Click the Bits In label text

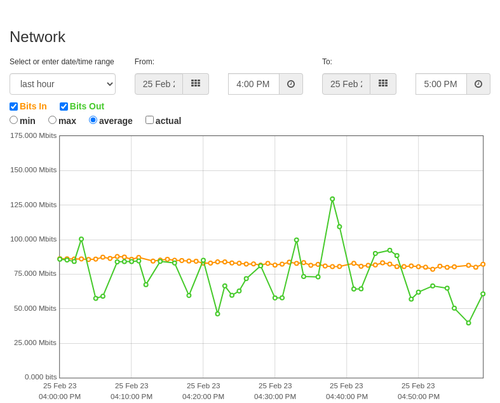coord(33,106)
